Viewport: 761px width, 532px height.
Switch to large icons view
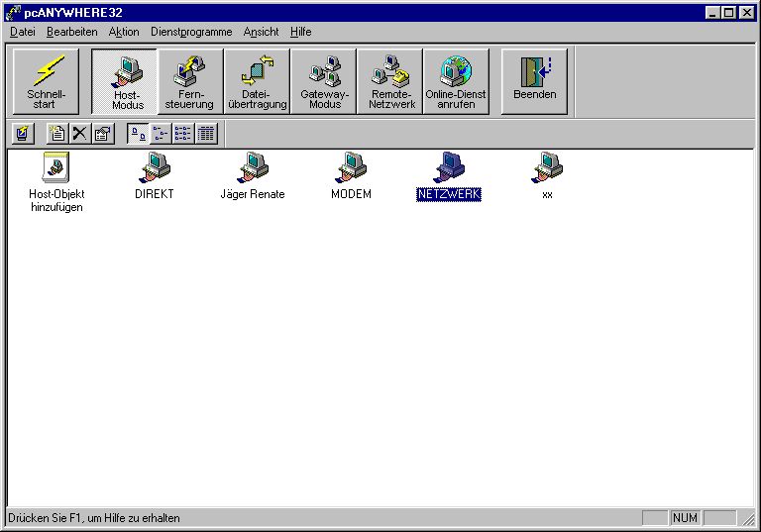pyautogui.click(x=138, y=134)
